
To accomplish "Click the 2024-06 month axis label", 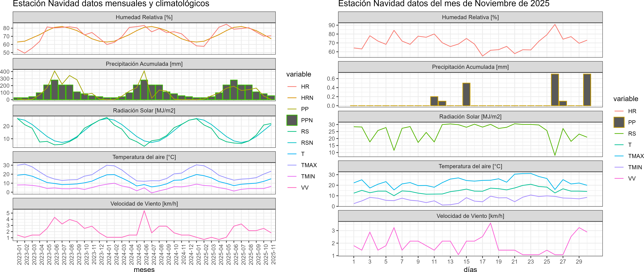I will coord(146,254).
